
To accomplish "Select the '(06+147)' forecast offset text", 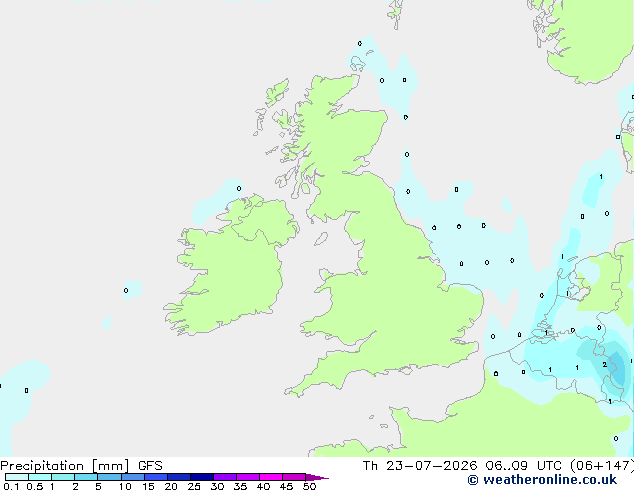I will pos(602,466).
